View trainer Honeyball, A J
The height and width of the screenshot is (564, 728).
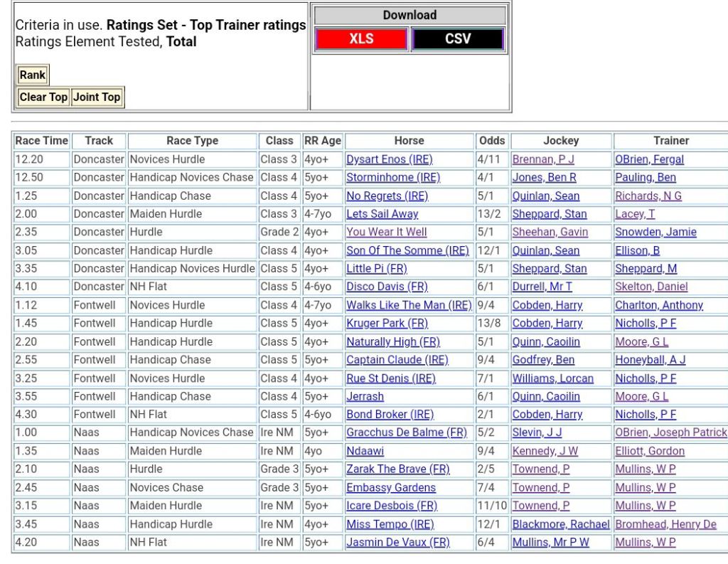tap(650, 360)
